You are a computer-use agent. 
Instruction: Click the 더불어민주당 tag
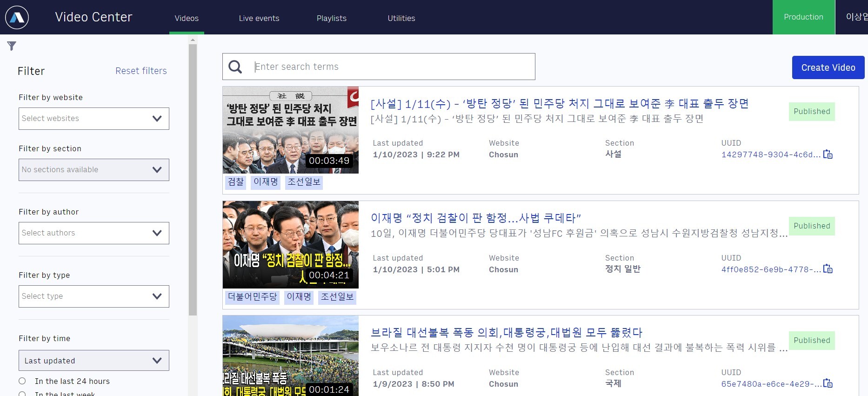click(252, 297)
